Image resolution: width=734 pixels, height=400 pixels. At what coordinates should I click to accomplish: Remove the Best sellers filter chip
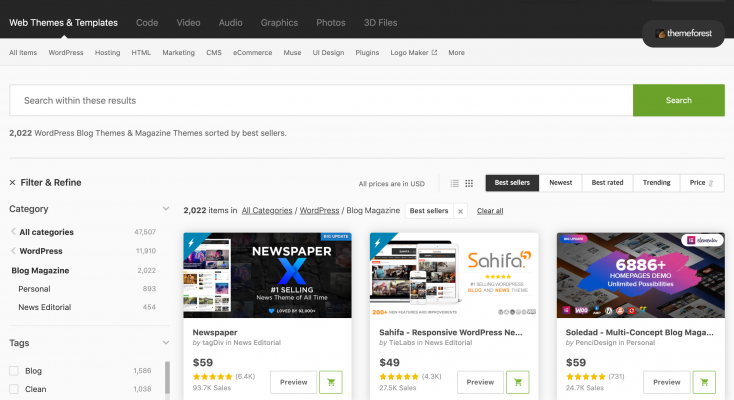[460, 211]
